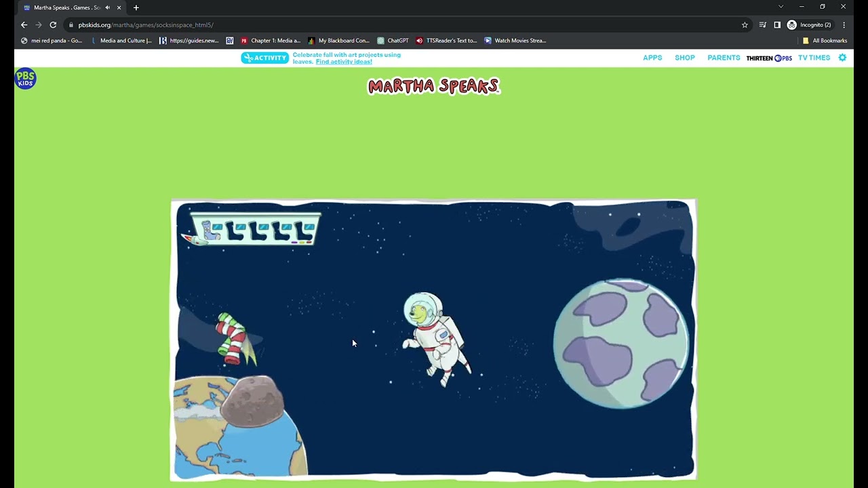Open the Incognito profile indicator
The width and height of the screenshot is (868, 488).
point(809,25)
